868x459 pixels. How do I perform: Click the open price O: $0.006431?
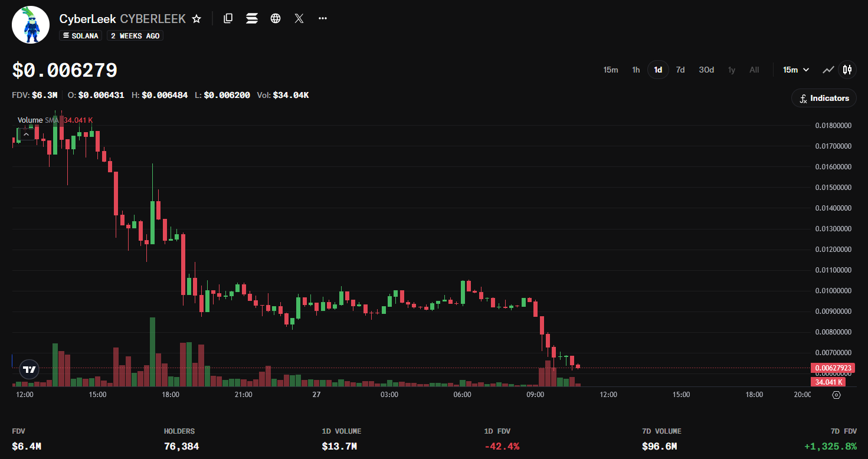[96, 94]
